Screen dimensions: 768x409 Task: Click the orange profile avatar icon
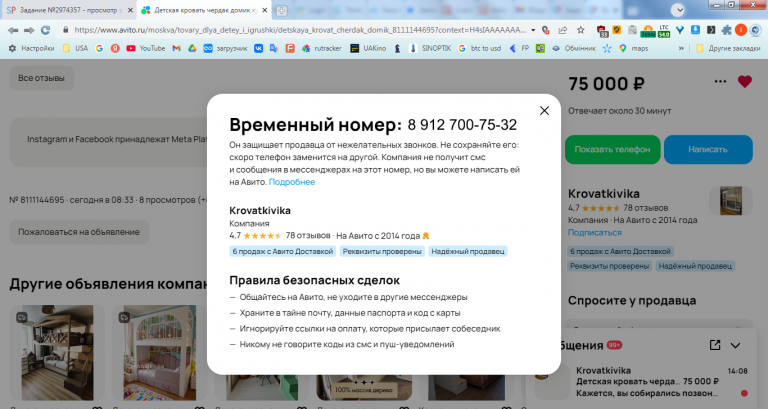[741, 30]
